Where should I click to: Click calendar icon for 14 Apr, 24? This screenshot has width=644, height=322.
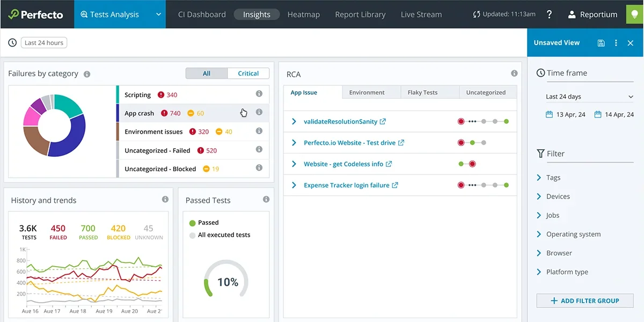point(598,114)
